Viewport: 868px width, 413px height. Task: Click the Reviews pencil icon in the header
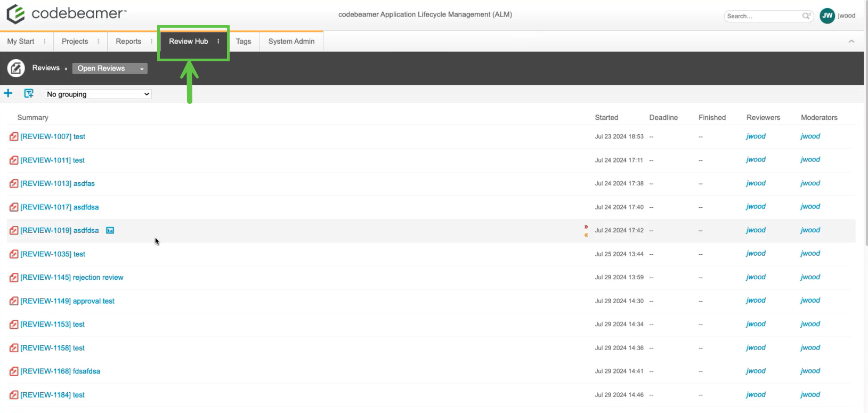[16, 68]
